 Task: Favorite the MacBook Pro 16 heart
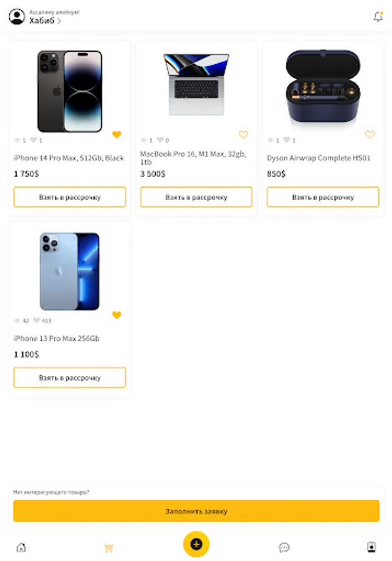243,135
